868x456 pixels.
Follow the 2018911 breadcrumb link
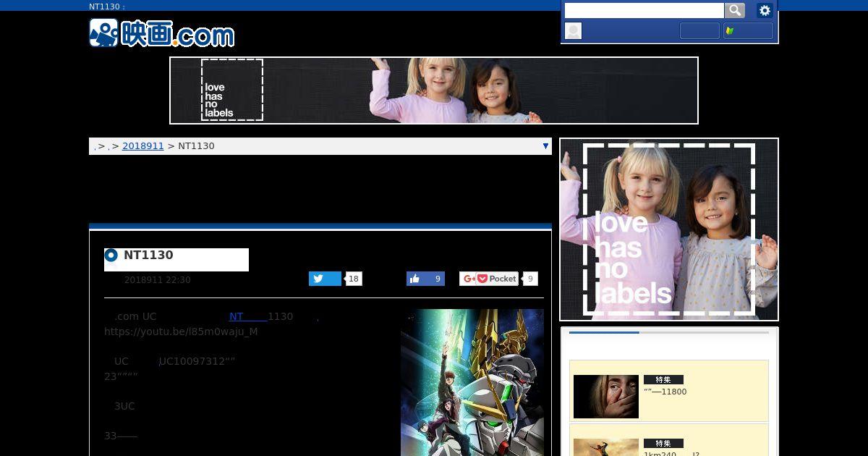coord(143,145)
